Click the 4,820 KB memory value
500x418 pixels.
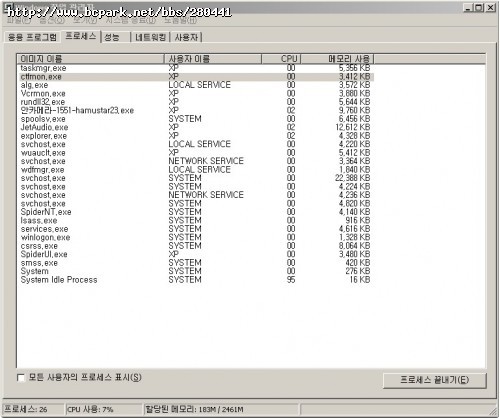click(x=354, y=204)
